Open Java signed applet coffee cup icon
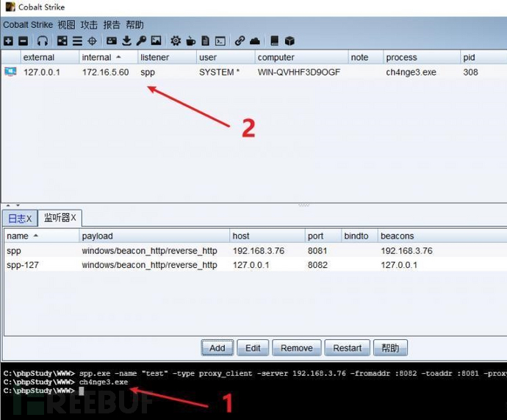The height and width of the screenshot is (420, 507). [x=191, y=41]
